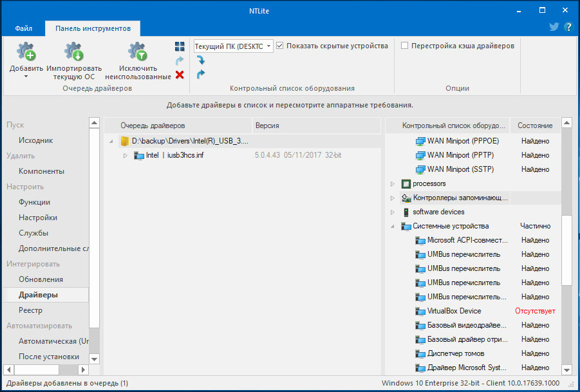Viewport: 580px width, 392px height.
Task: Click the VirtualBox Device icon
Action: point(420,311)
